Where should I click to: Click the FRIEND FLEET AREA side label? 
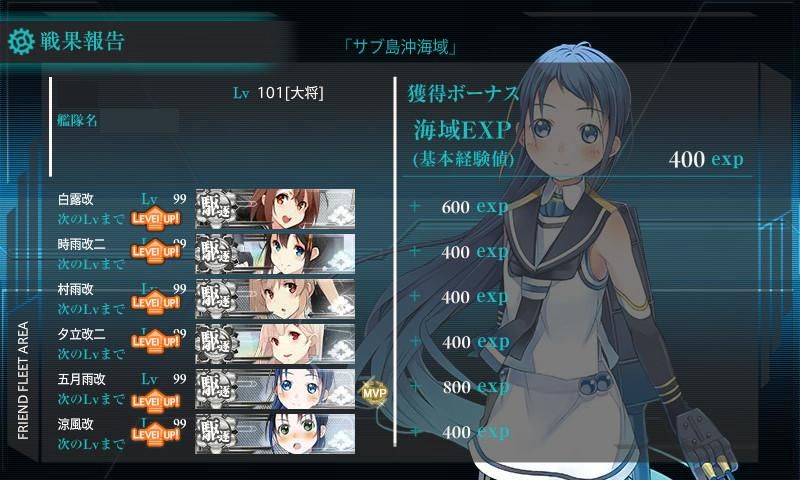coord(23,381)
